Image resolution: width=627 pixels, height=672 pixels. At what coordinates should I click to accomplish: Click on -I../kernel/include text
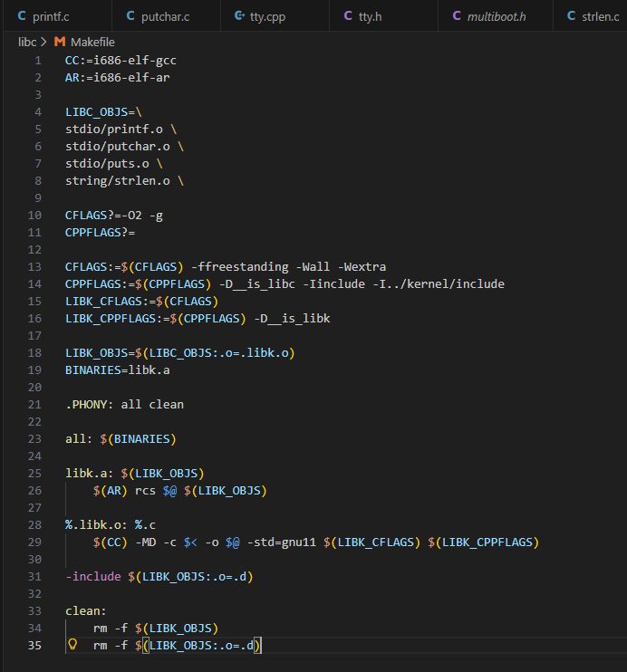click(439, 283)
